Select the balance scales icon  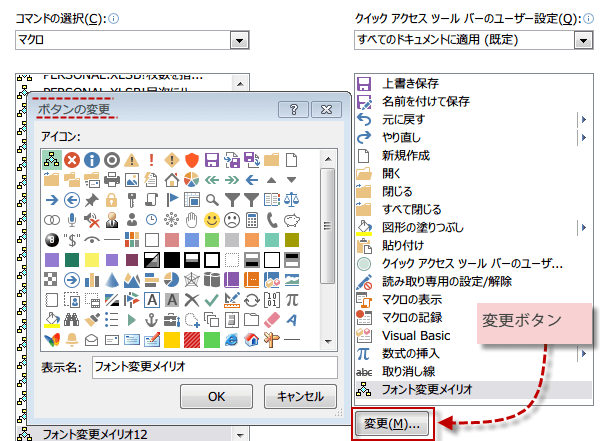coord(292,200)
